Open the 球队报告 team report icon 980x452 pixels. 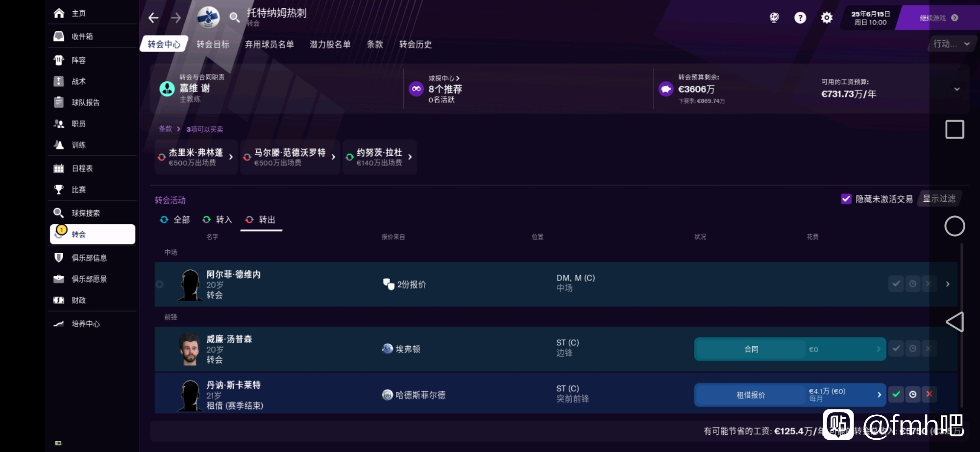pyautogui.click(x=59, y=102)
